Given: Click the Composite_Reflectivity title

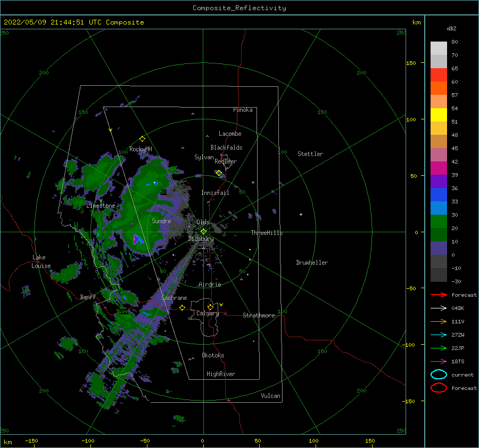Looking at the screenshot, I should pos(239,8).
